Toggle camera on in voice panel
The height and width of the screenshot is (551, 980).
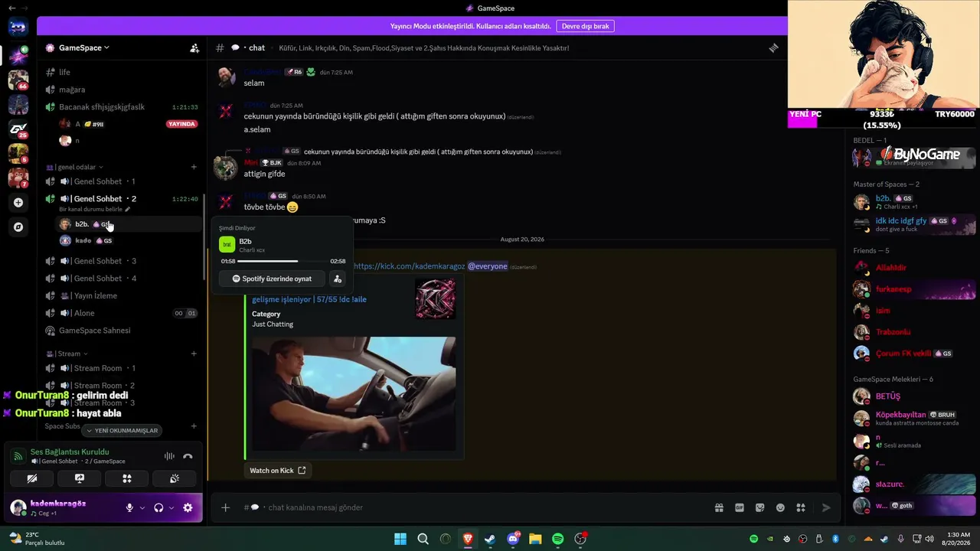tap(32, 478)
